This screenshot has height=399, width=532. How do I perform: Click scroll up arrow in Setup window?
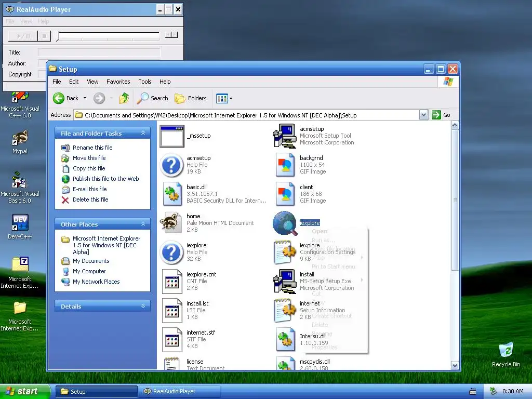click(x=455, y=125)
